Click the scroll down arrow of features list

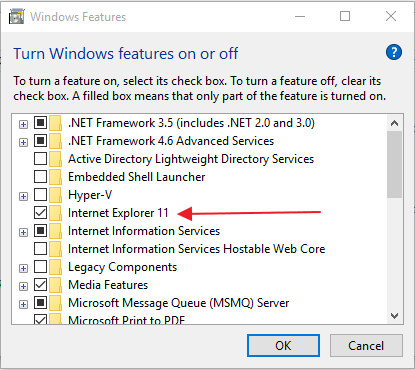click(395, 315)
